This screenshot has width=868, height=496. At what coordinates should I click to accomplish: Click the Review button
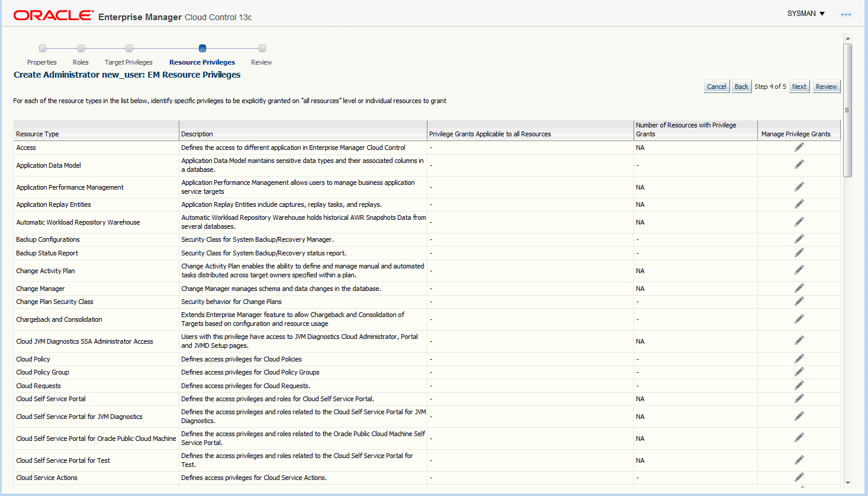click(x=827, y=87)
